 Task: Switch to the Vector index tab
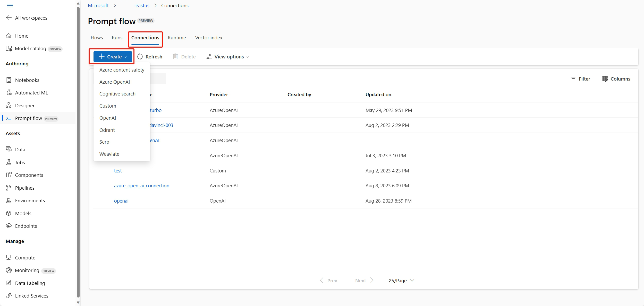[x=208, y=38]
